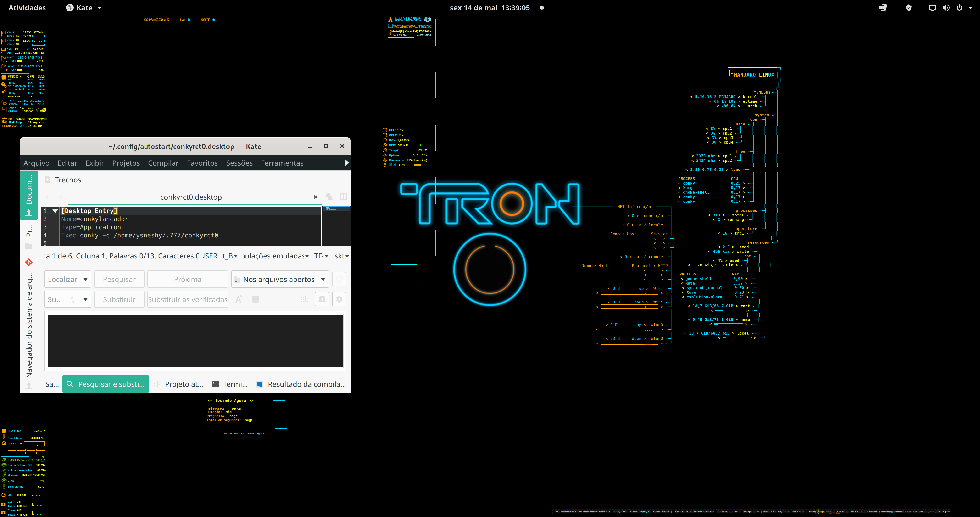Go to previous tab with back arrow
This screenshot has height=517, width=980.
[x=48, y=197]
